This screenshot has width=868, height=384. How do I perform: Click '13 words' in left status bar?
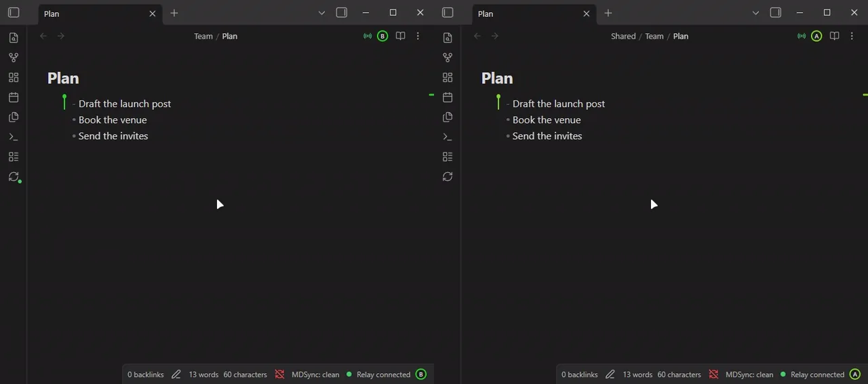point(203,375)
